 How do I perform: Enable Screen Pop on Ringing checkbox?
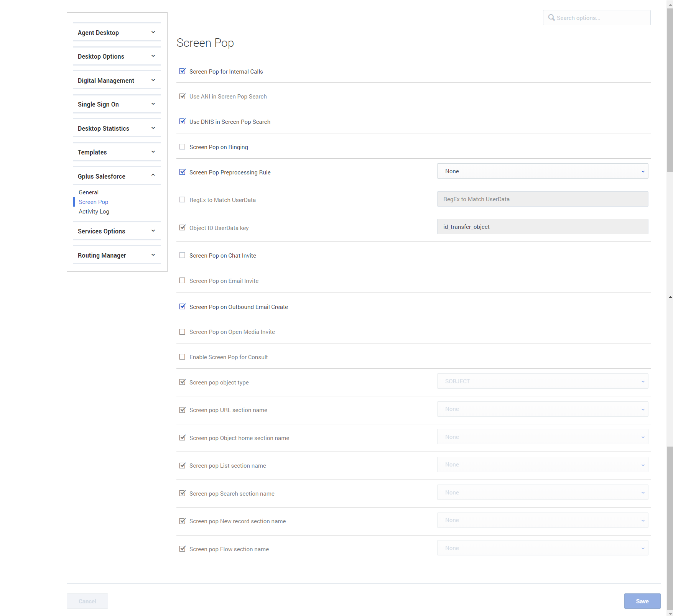tap(183, 147)
